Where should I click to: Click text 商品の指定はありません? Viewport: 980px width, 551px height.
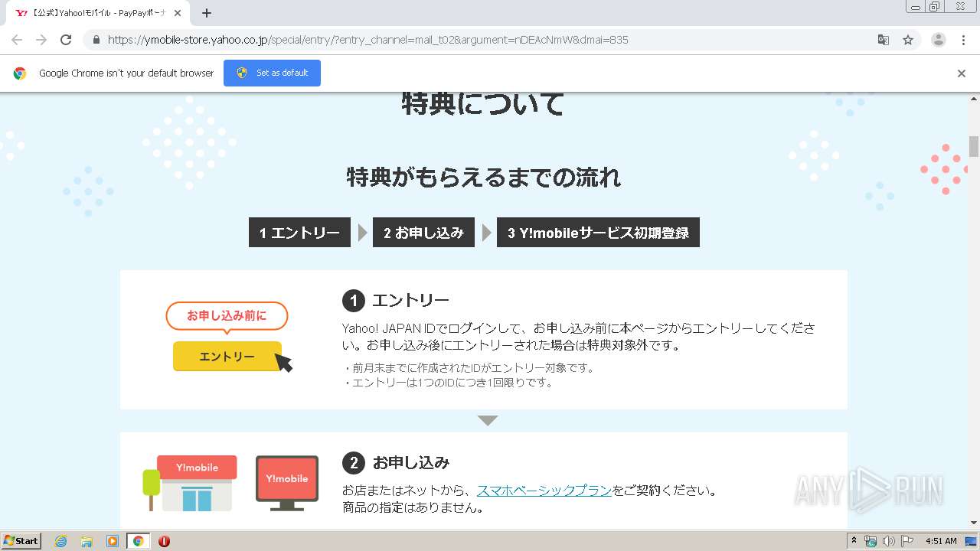point(413,507)
